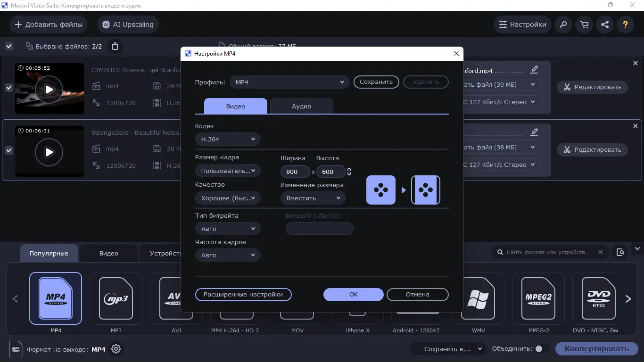Screen dimensions: 644x362
Task: Uncheck the CYMATICS file checkbox
Action: (9, 88)
